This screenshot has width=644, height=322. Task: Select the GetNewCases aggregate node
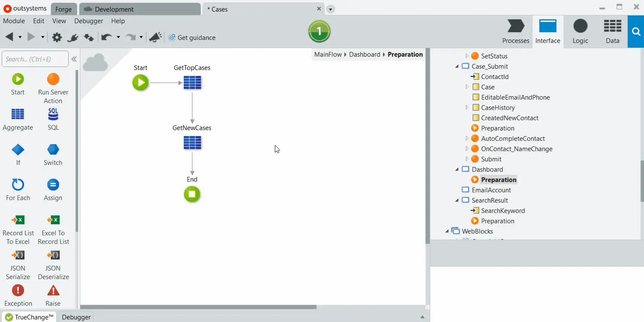click(x=192, y=143)
